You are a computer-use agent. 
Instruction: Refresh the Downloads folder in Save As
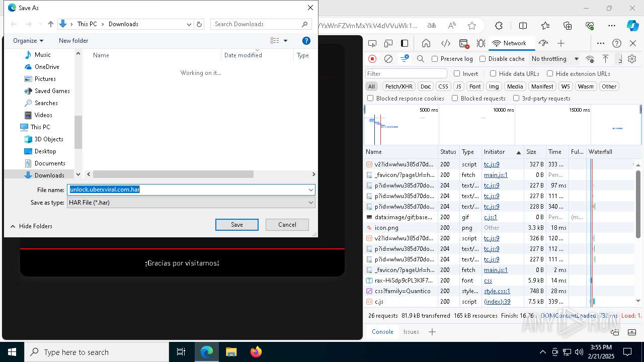[x=199, y=24]
